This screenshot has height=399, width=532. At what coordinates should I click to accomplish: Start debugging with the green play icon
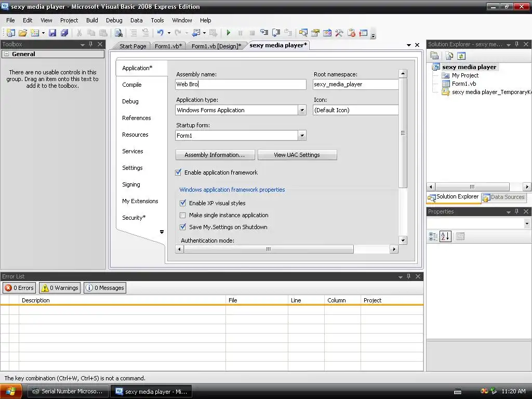[x=229, y=33]
